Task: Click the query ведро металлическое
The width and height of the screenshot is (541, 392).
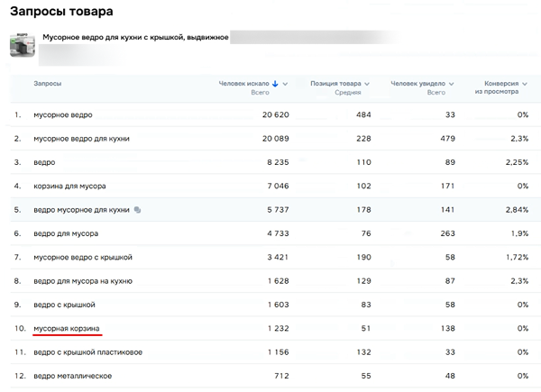Action: pyautogui.click(x=71, y=374)
